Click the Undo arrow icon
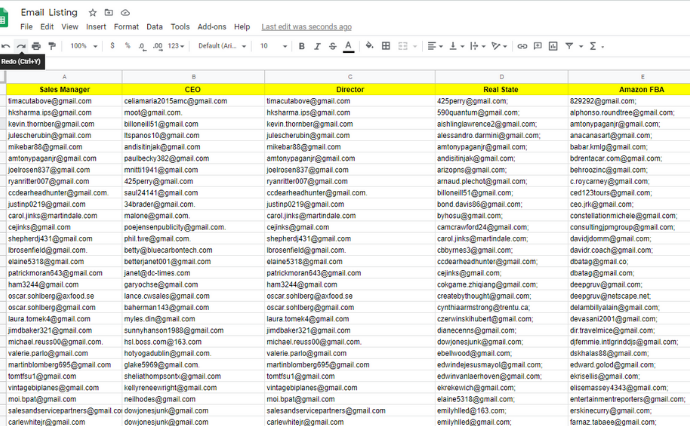Viewport: 690px width, 426px height. tap(6, 46)
